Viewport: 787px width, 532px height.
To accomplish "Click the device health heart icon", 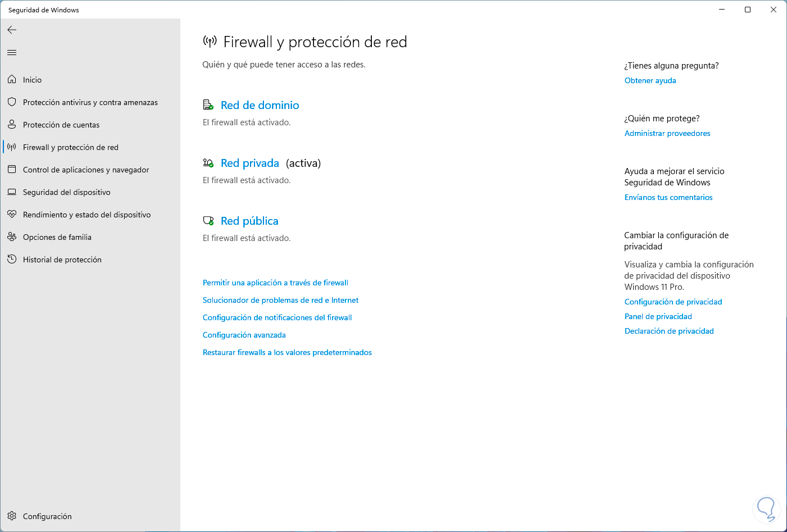I will pyautogui.click(x=12, y=215).
